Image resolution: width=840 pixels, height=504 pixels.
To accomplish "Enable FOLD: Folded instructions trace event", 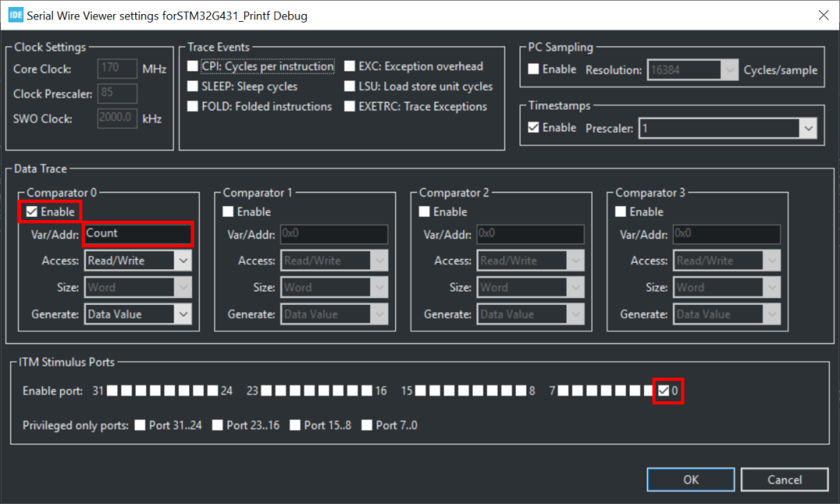I will pos(193,106).
